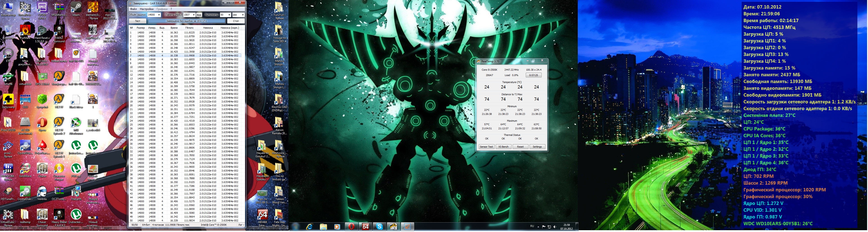Open the Файл menu in LinX
The width and height of the screenshot is (868, 232).
133,9
